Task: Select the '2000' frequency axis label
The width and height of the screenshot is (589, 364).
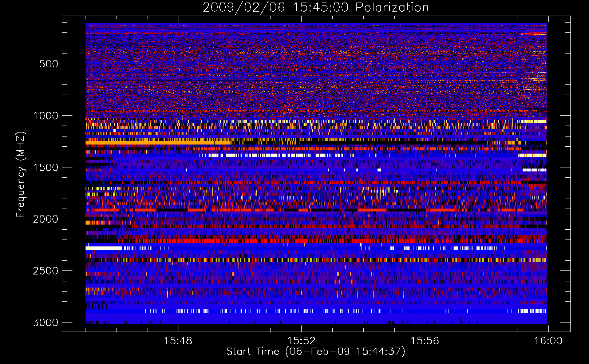Action: 46,219
